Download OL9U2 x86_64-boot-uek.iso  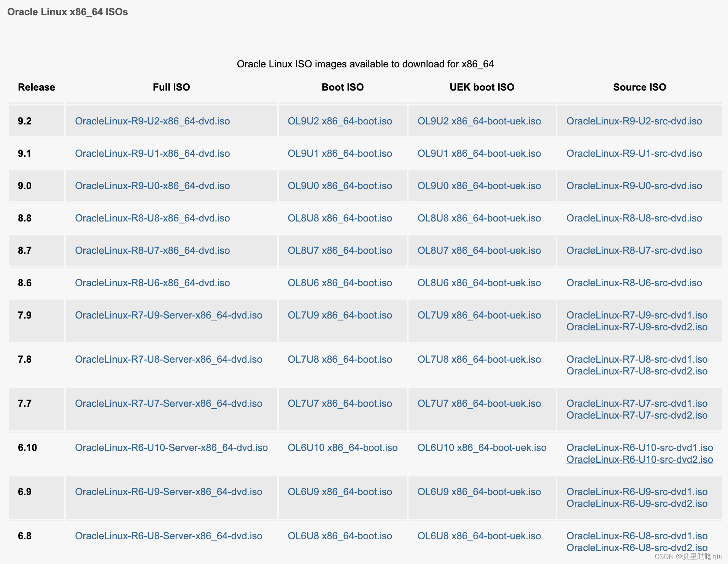pos(479,121)
